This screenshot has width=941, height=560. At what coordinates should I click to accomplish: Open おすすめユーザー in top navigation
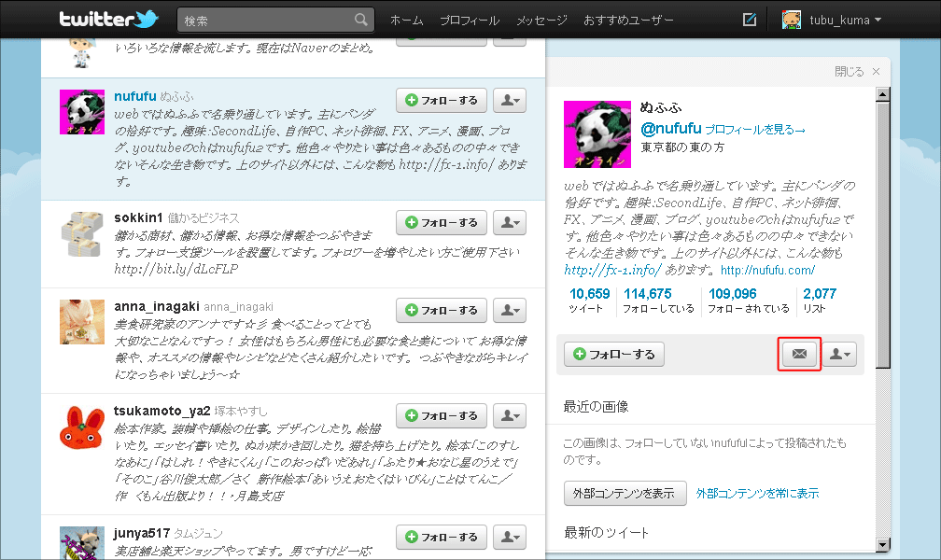pos(628,21)
